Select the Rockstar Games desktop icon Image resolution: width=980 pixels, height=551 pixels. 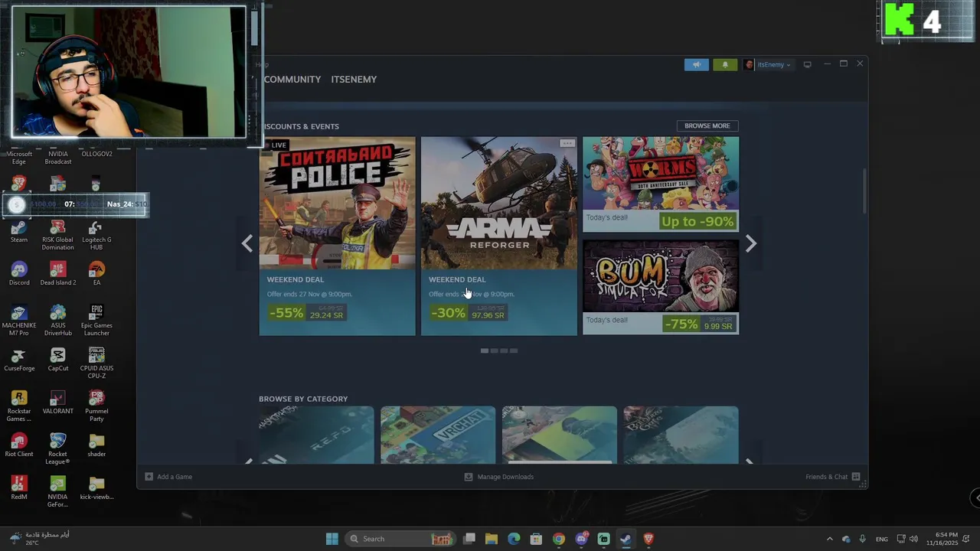pyautogui.click(x=19, y=406)
